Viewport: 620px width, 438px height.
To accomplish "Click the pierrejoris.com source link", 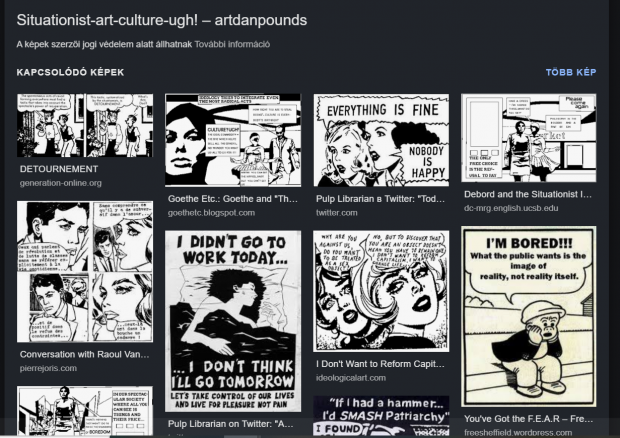I will pos(48,368).
